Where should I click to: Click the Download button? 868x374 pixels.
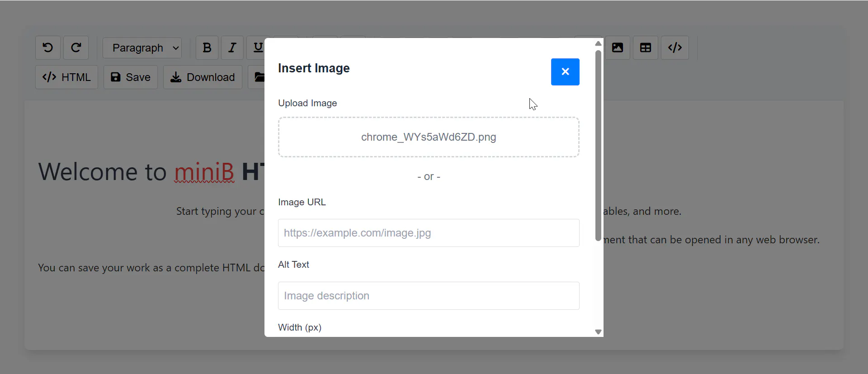click(x=203, y=77)
